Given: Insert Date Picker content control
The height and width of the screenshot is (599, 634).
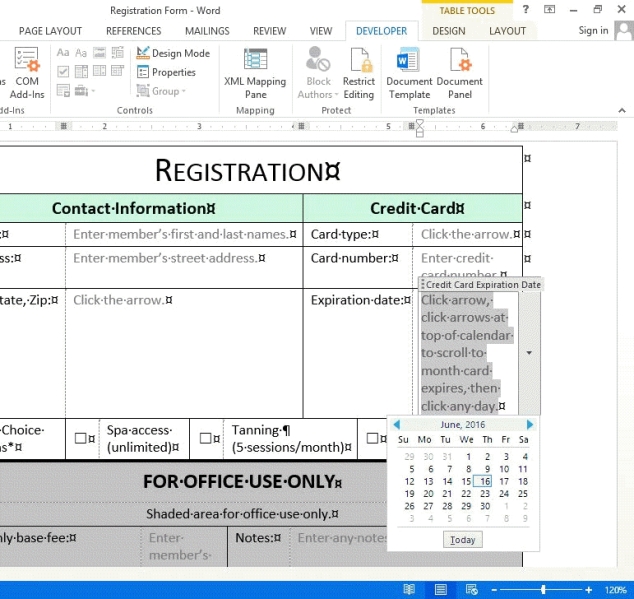Looking at the screenshot, I should pyautogui.click(x=118, y=72).
